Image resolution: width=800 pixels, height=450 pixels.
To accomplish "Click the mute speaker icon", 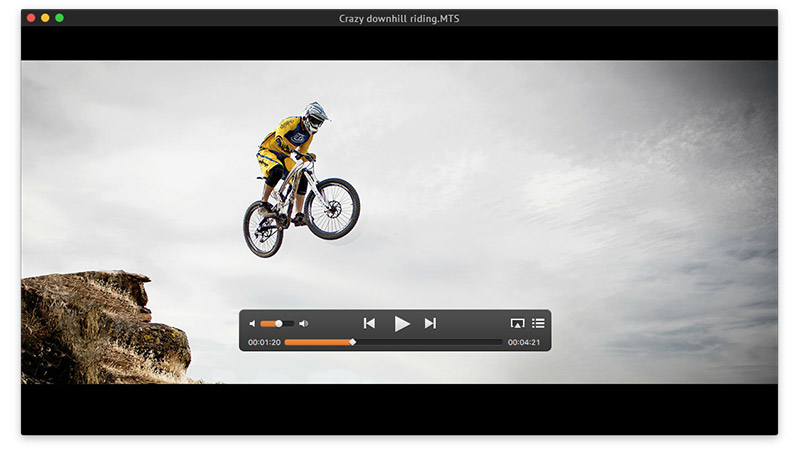I will point(252,323).
